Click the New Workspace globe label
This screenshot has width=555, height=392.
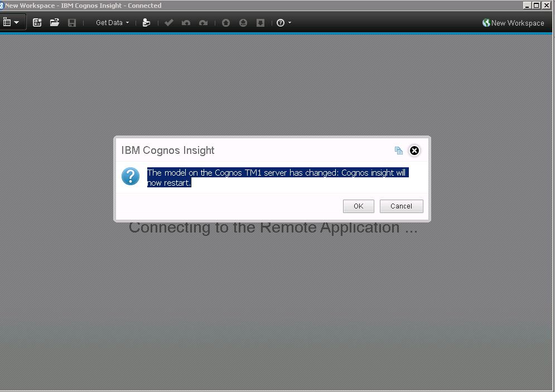pyautogui.click(x=513, y=23)
